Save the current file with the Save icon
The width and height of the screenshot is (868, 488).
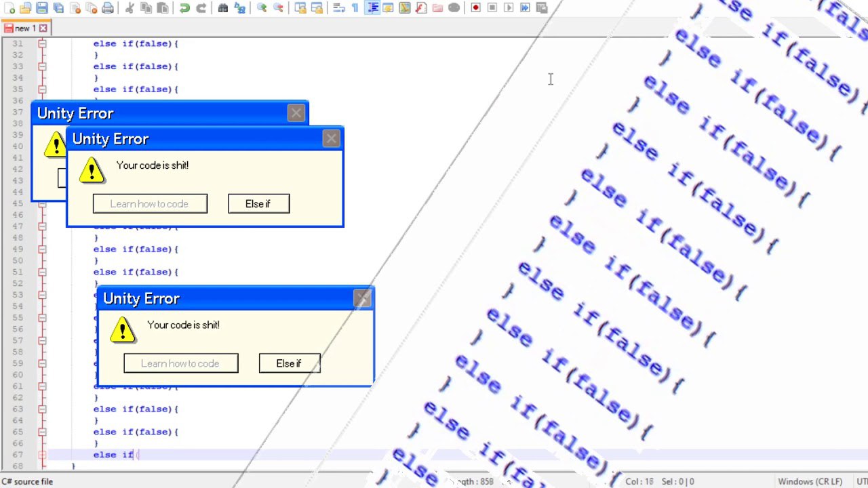pos(42,8)
